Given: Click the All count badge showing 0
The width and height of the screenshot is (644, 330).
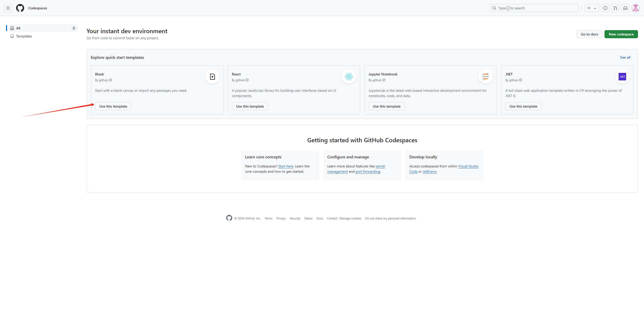Looking at the screenshot, I should coord(74,28).
